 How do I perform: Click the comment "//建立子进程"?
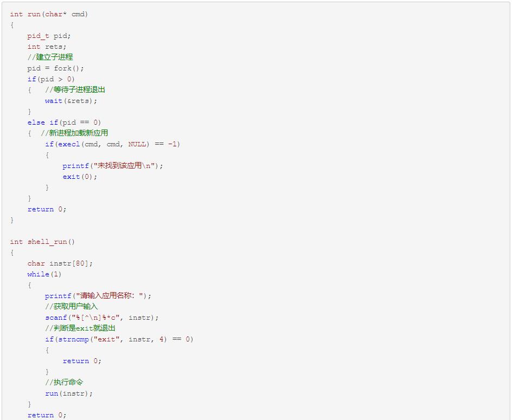tap(50, 57)
